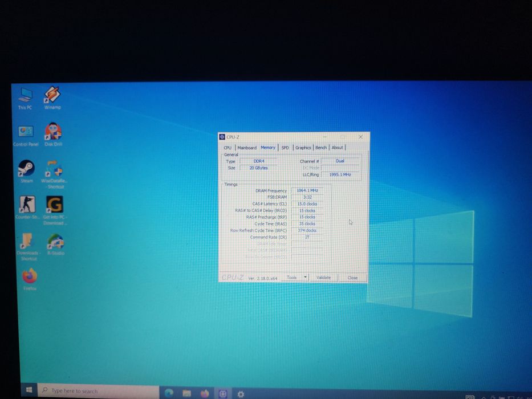Select the Memory tab
The height and width of the screenshot is (399, 532).
[x=267, y=147]
